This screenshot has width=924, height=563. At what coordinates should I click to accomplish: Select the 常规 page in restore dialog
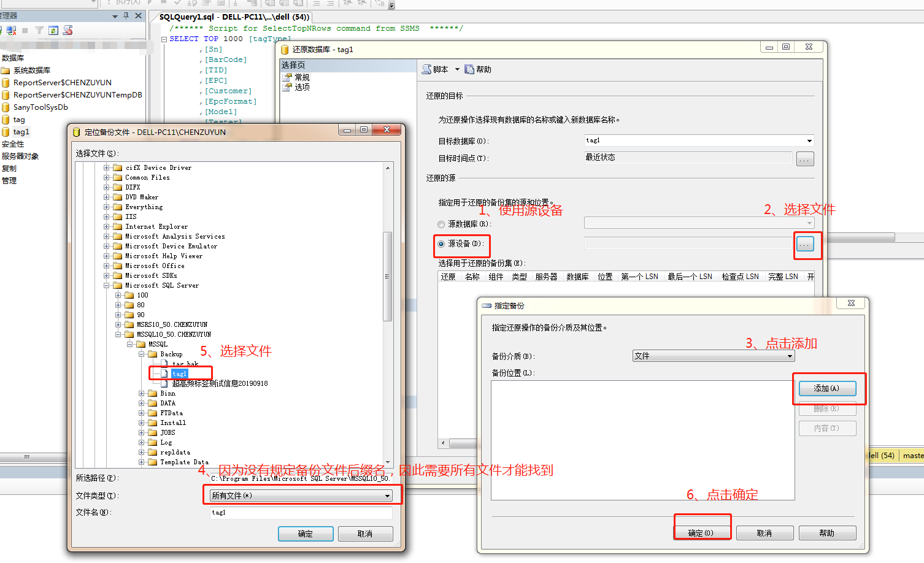point(302,77)
